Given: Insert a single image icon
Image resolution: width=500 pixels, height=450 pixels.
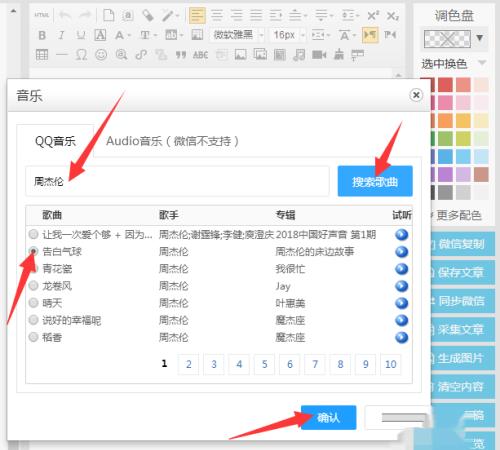Looking at the screenshot, I should 240,54.
